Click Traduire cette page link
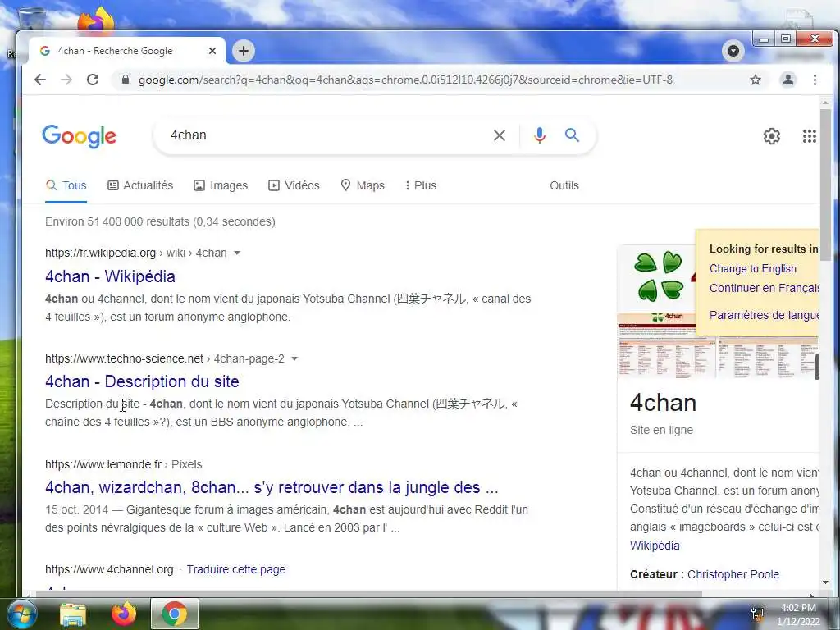Screen dimensions: 840x630 (236, 569)
